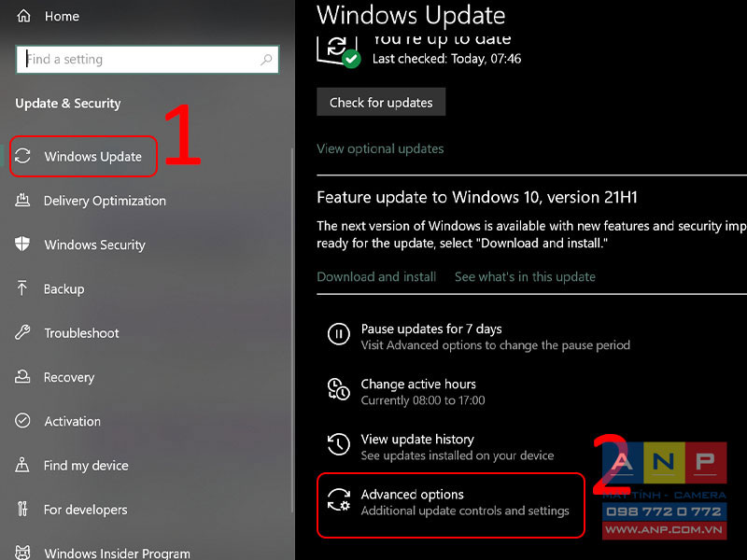Screen dimensions: 747x560
Task: Go to Activation settings
Action: pyautogui.click(x=73, y=422)
